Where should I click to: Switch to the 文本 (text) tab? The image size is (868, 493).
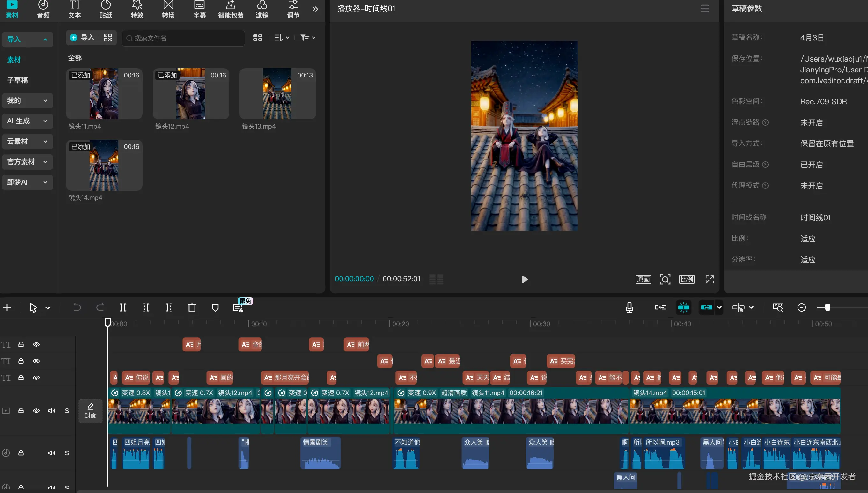point(75,10)
